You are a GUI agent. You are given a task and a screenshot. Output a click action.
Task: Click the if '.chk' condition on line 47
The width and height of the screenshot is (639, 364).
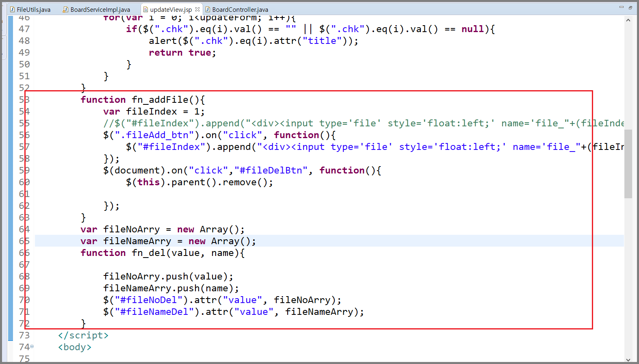(x=310, y=29)
